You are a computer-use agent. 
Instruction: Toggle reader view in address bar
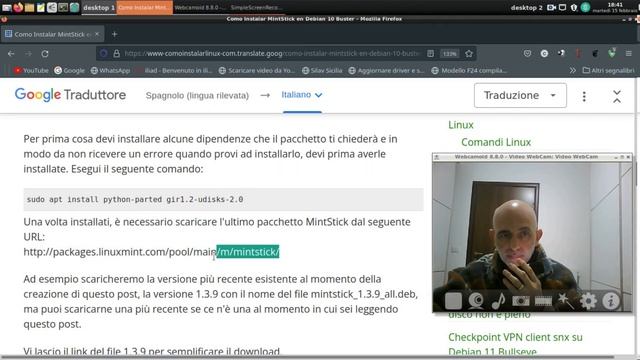430,53
